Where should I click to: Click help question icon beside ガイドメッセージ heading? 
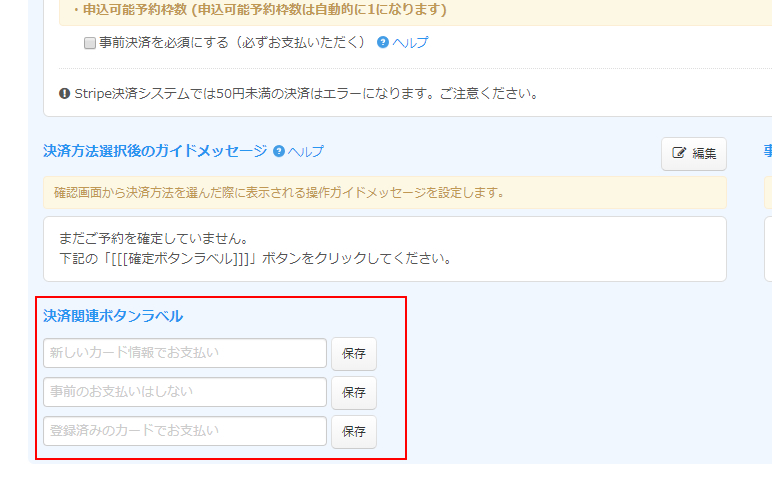(279, 152)
